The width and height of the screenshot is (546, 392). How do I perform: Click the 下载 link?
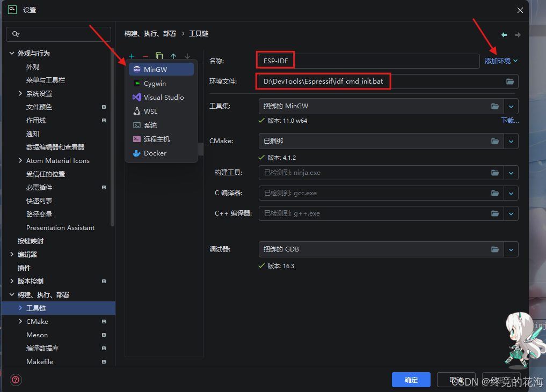(x=510, y=121)
